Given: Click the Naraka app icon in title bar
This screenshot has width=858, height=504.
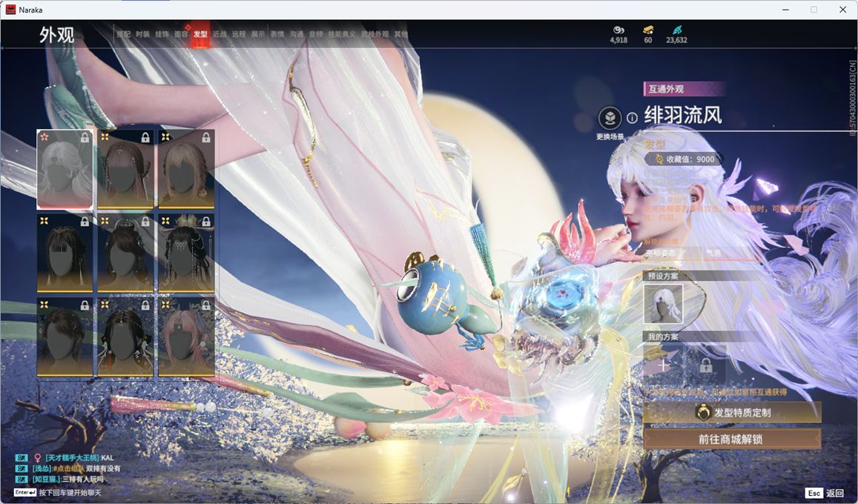Looking at the screenshot, I should pos(10,10).
